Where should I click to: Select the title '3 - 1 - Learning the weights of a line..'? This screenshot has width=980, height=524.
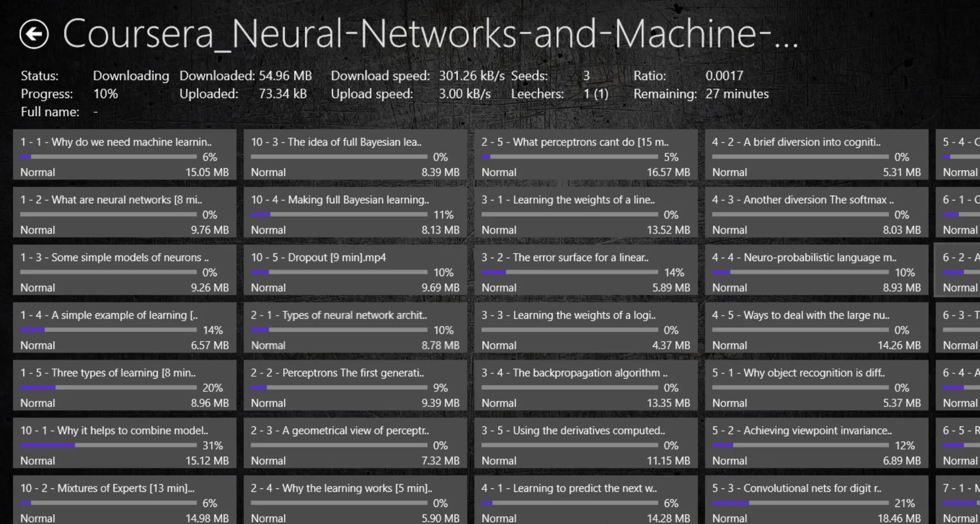point(568,200)
